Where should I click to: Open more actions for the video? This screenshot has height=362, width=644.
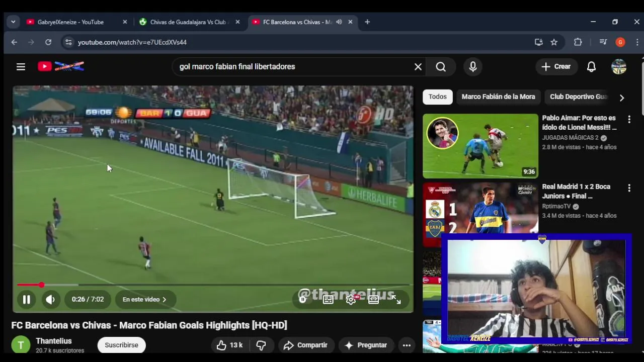(x=407, y=345)
